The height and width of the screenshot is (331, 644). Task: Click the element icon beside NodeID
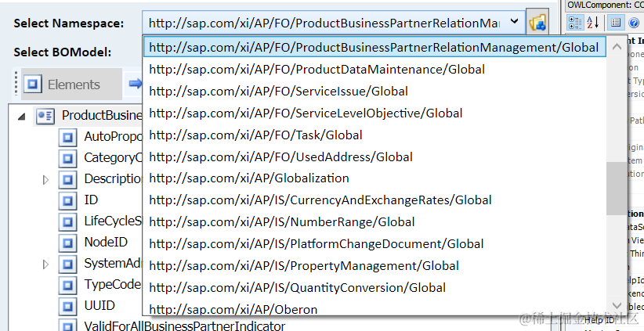pyautogui.click(x=67, y=243)
